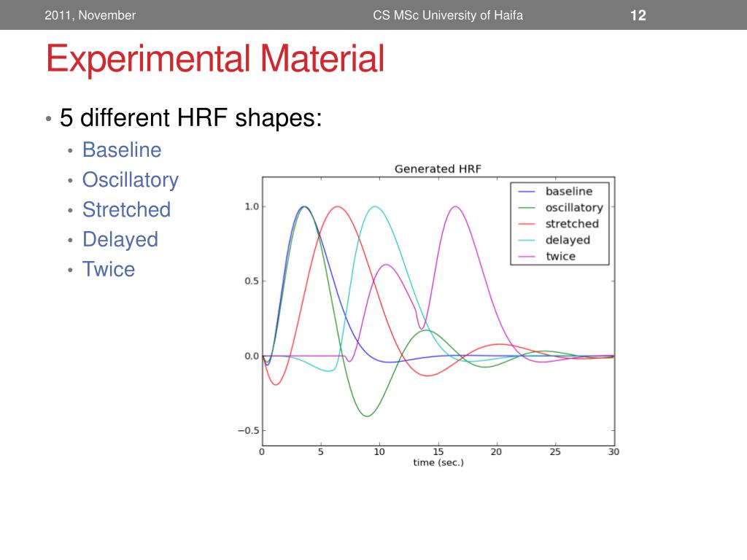
Task: Click the magenta twice legend line sample
Action: tap(527, 256)
